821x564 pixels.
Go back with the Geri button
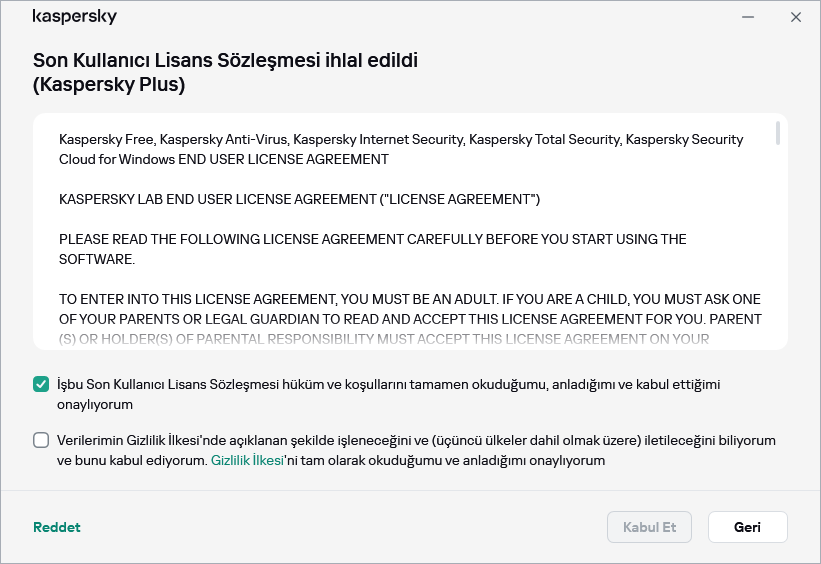tap(747, 527)
